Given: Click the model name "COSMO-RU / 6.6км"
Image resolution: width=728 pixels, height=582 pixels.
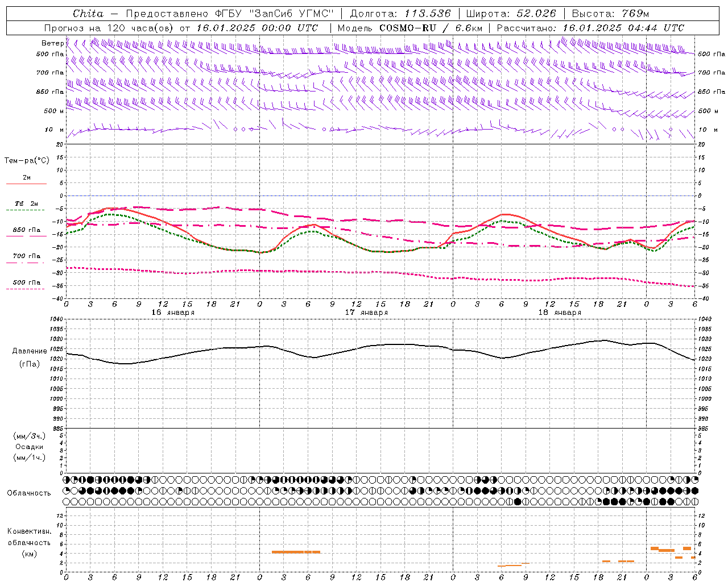Looking at the screenshot, I should point(431,28).
